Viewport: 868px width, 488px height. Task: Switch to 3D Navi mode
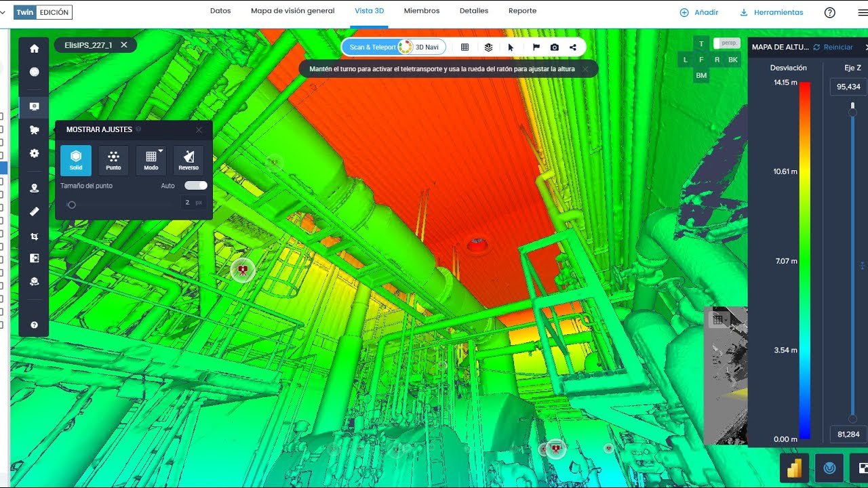coord(422,47)
